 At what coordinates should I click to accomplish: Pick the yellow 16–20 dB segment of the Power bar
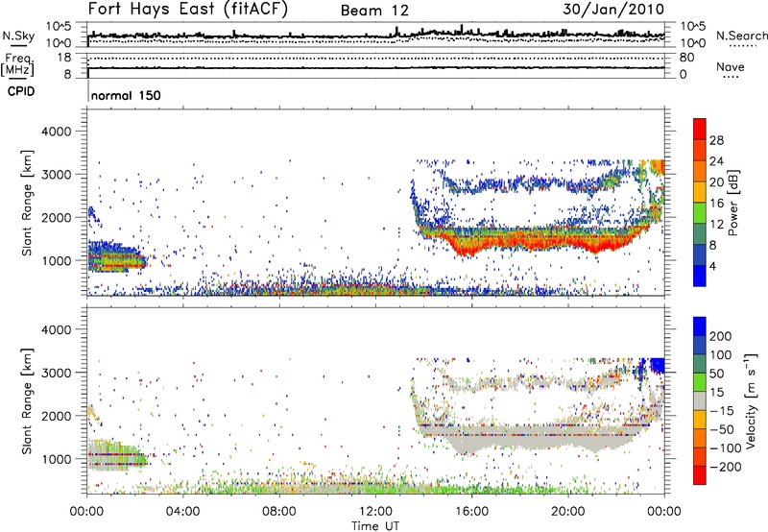coord(700,192)
